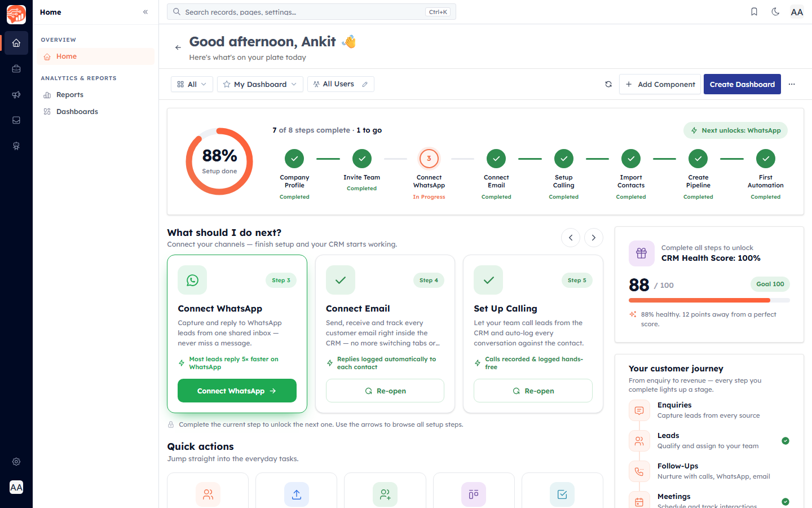Image resolution: width=812 pixels, height=508 pixels.
Task: Click the Enquiries journey stage icon
Action: (639, 410)
